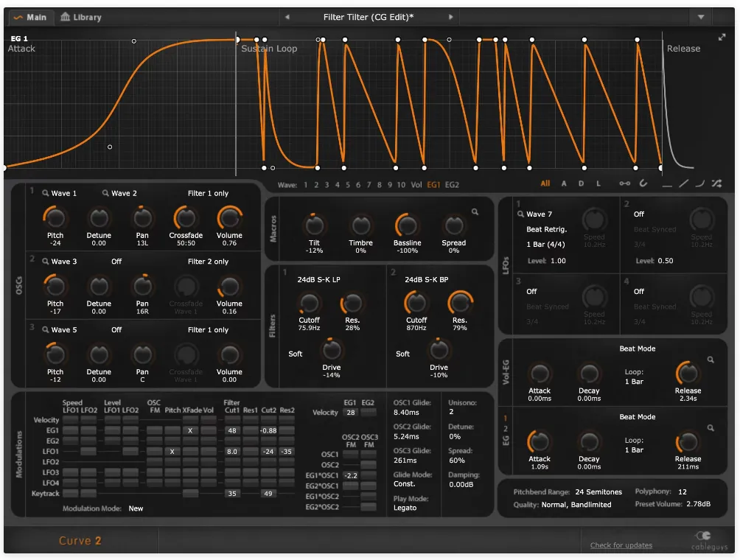Select the diagonal ramp curve shape icon
The height and width of the screenshot is (560, 740).
(x=683, y=183)
